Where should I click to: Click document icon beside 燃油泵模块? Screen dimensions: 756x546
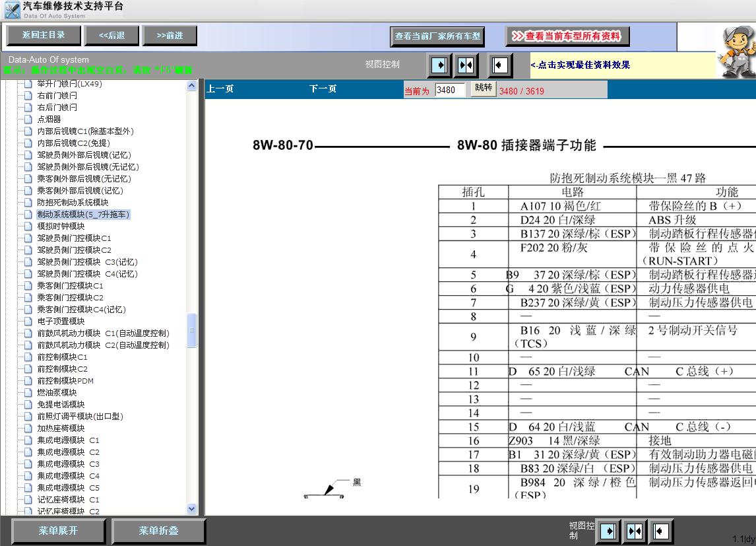coord(28,393)
